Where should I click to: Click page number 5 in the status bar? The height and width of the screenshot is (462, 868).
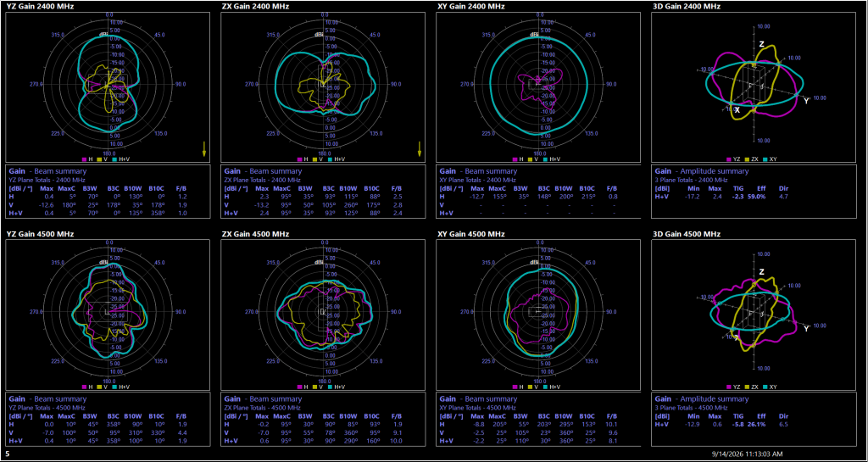(x=8, y=454)
